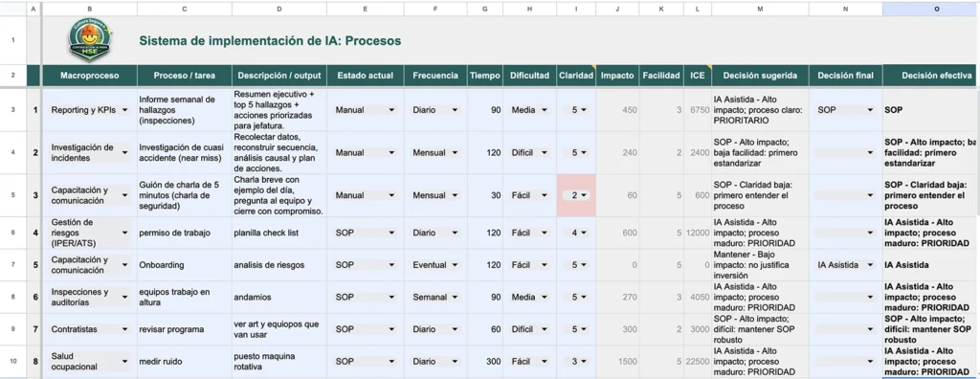Click the Decisión final header cell
The image size is (980, 379).
click(846, 75)
